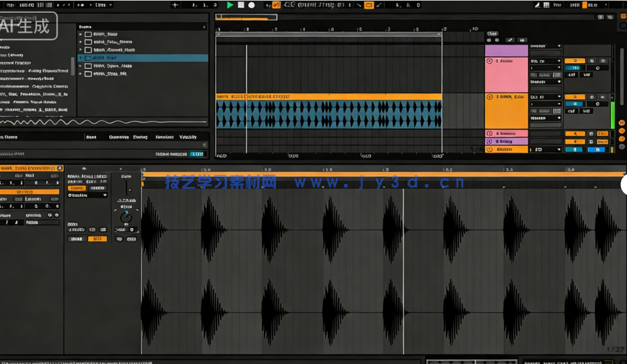Viewport: 627px width, 364px height.
Task: Adjust the large knob in the device panel
Action: coord(125,217)
